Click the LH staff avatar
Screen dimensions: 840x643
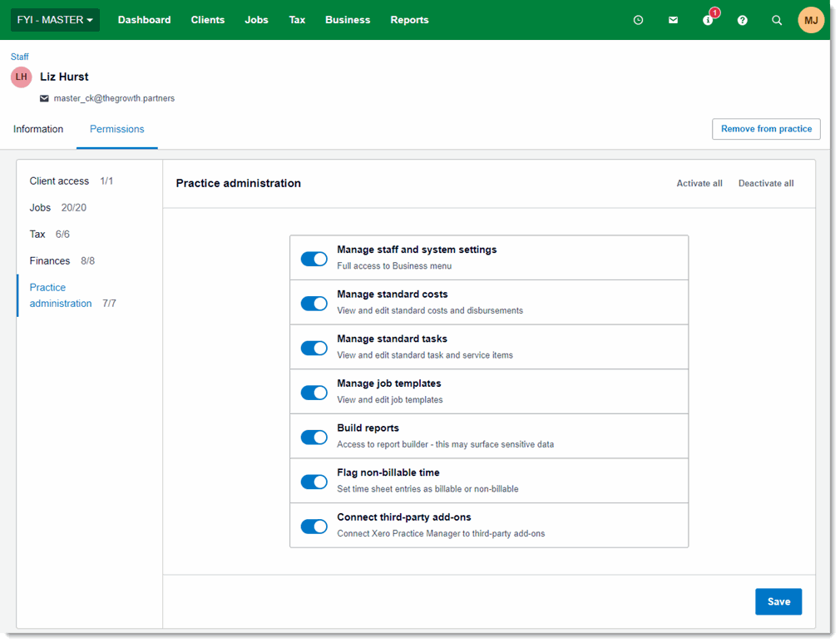[22, 77]
